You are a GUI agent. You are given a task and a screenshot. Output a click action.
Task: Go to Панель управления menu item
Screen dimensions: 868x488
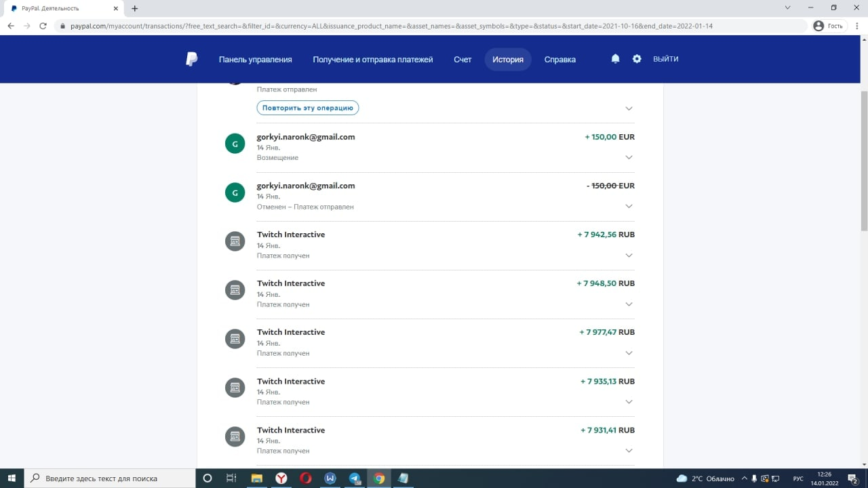(x=255, y=59)
